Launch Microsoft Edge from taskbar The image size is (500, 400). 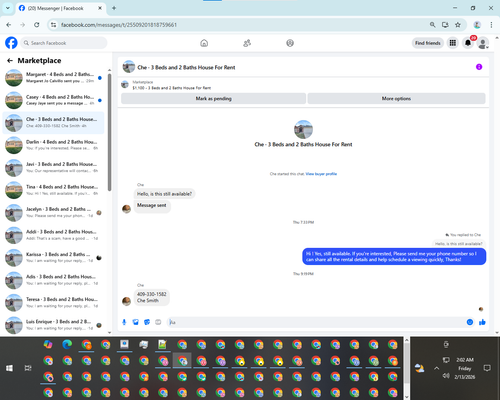(67, 344)
